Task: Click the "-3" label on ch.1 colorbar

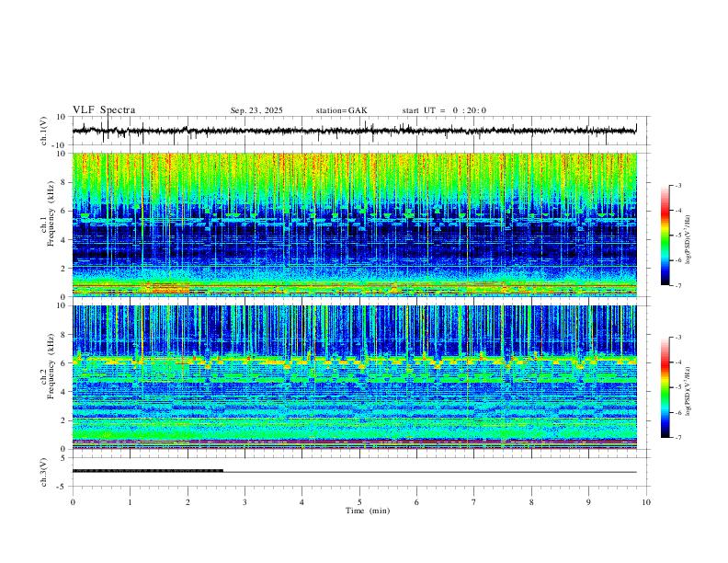Action: click(677, 185)
